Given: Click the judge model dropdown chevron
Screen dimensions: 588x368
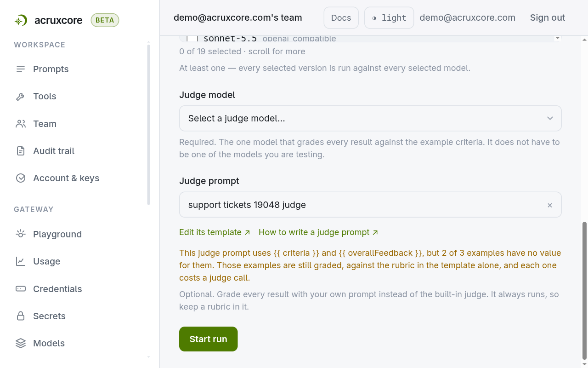Looking at the screenshot, I should click(x=550, y=118).
